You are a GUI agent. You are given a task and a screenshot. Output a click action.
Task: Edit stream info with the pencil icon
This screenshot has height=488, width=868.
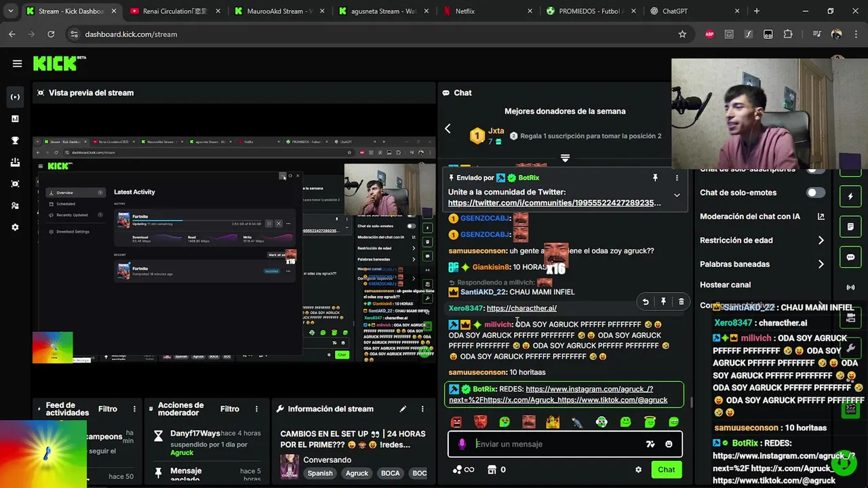point(403,409)
